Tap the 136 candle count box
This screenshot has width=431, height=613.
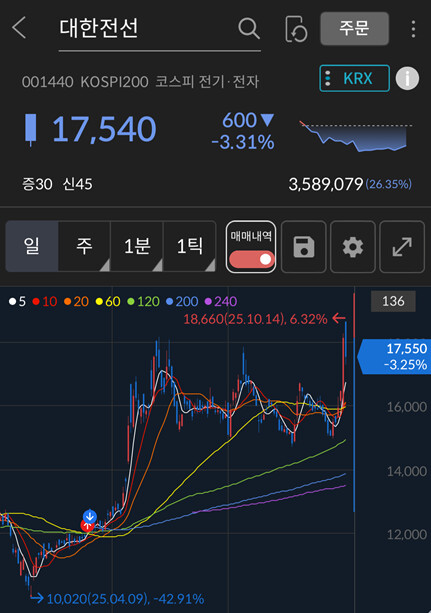393,301
